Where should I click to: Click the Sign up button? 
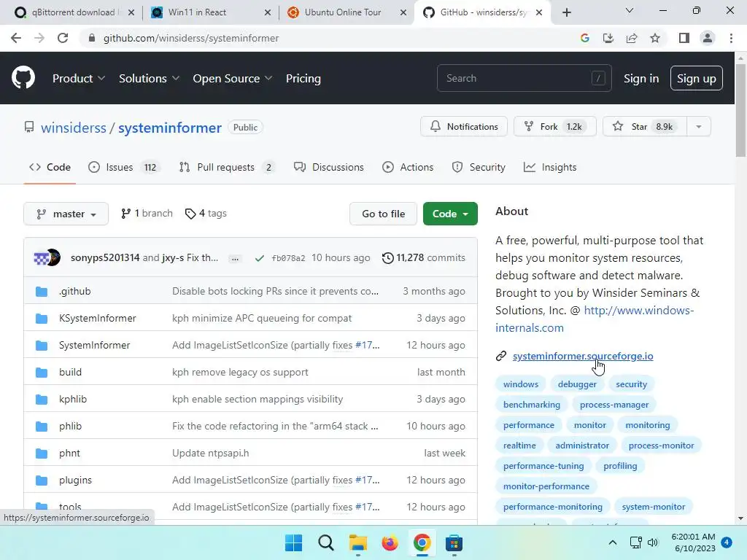[697, 78]
